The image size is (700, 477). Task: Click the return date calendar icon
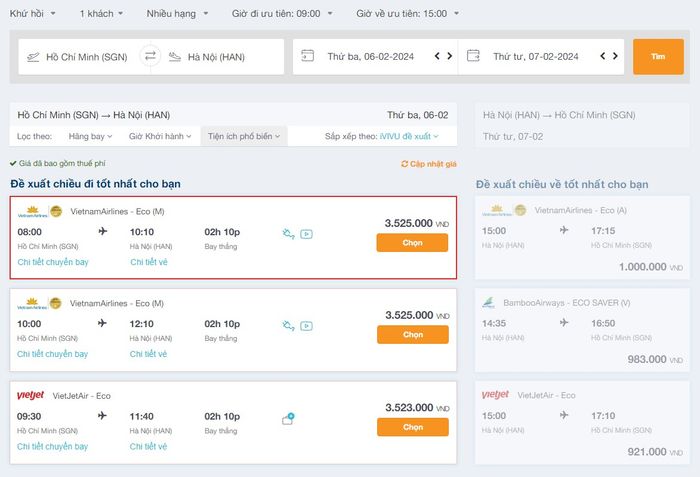click(x=473, y=56)
